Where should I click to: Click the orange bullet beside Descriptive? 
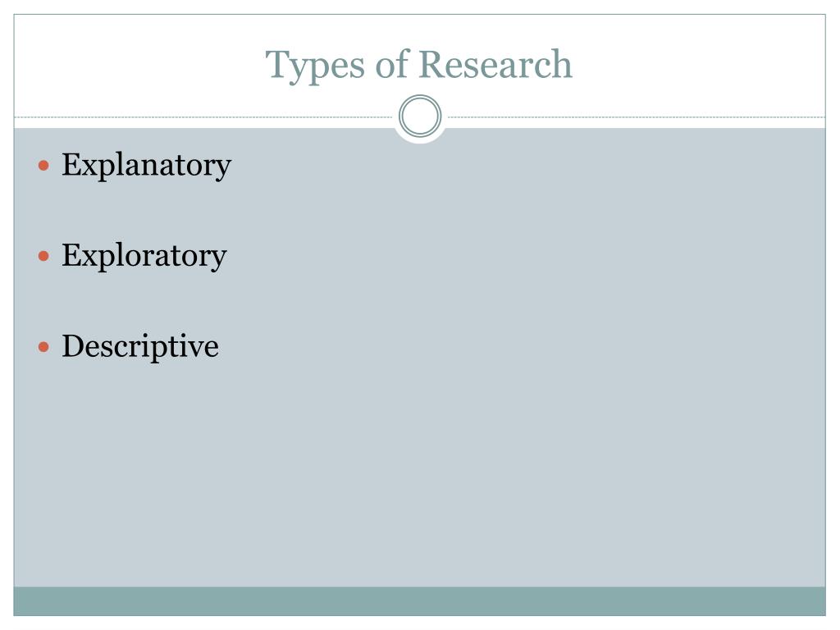[44, 347]
